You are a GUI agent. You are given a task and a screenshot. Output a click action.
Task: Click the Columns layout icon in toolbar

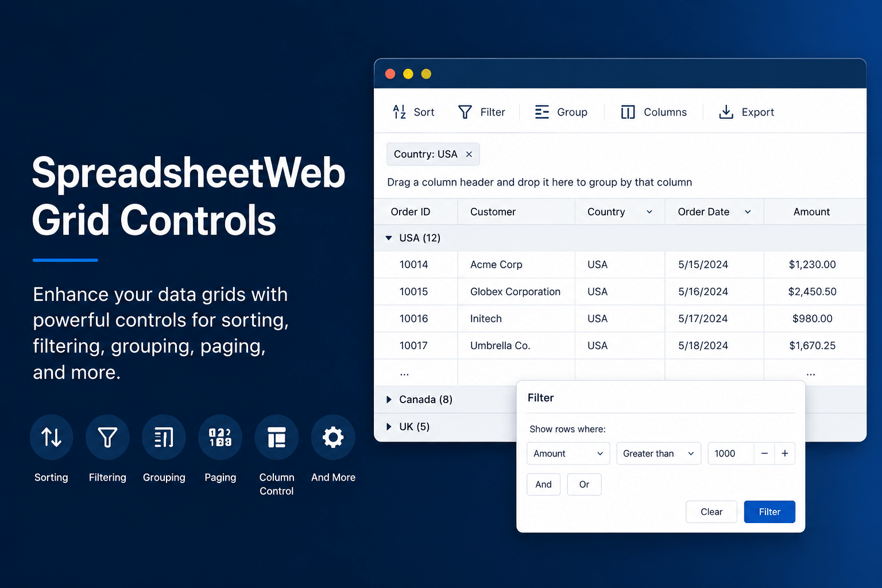click(628, 112)
